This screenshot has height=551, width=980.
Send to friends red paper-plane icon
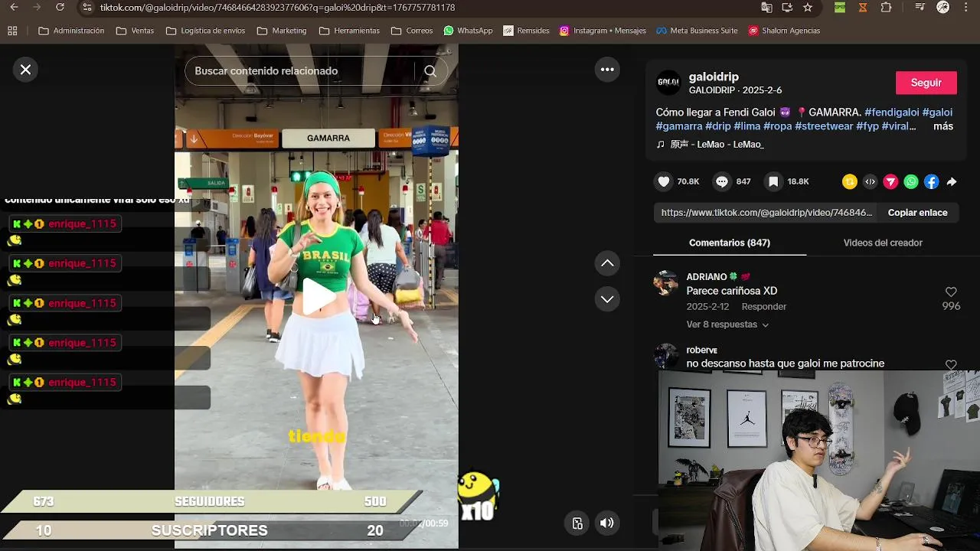tap(890, 181)
